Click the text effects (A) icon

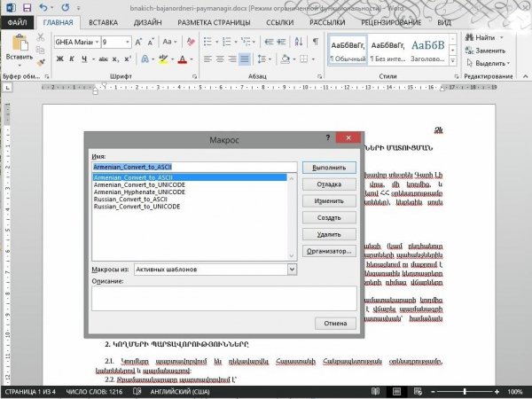click(145, 59)
